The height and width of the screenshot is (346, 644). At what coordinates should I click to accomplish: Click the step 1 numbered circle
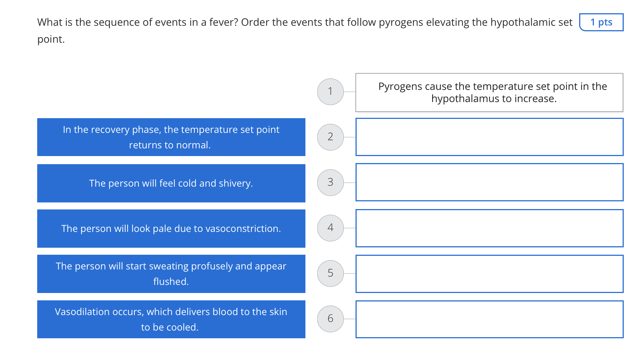tap(330, 91)
